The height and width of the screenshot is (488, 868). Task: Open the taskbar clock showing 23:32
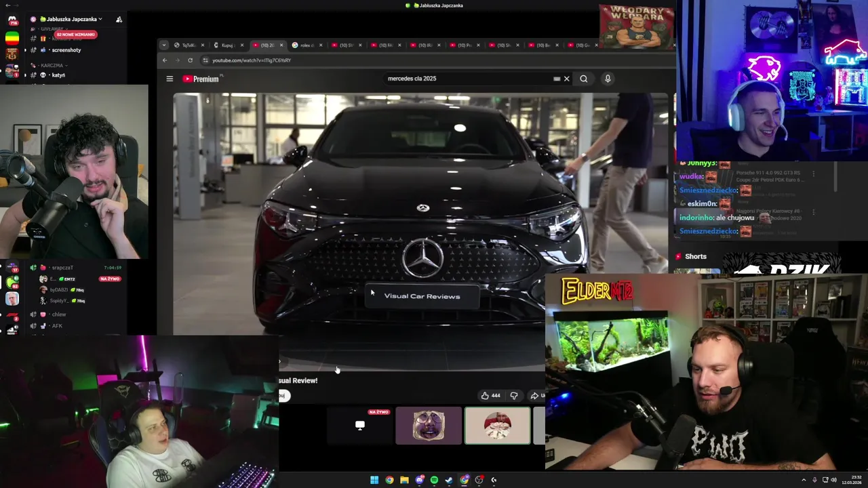pos(852,480)
